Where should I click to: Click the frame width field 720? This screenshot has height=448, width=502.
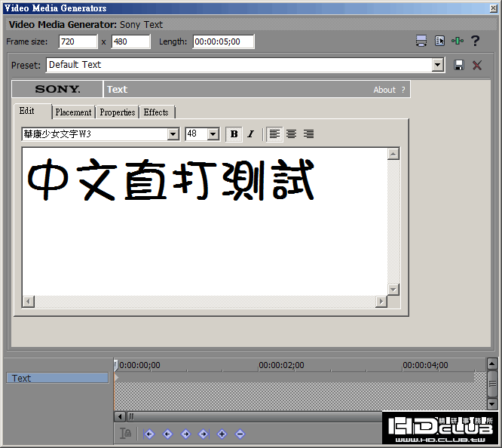(78, 41)
